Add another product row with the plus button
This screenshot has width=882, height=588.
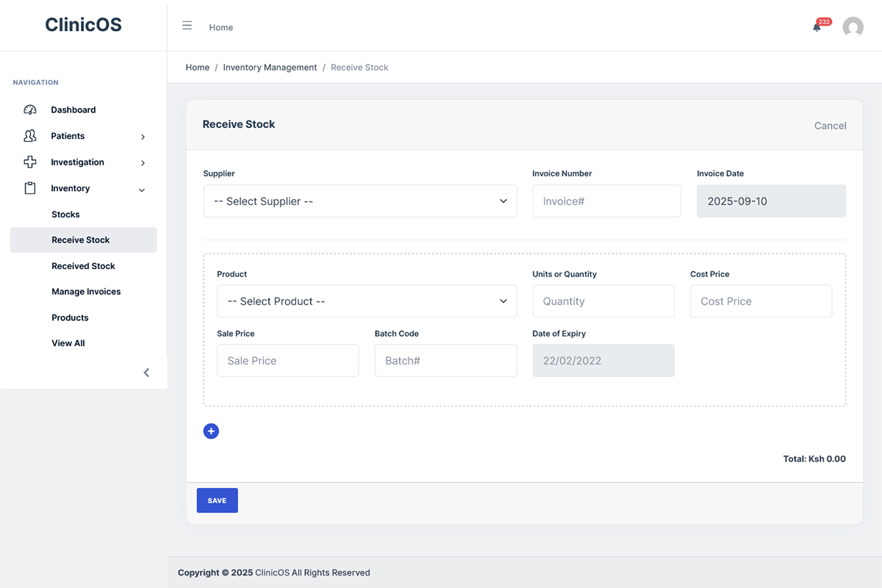[211, 431]
